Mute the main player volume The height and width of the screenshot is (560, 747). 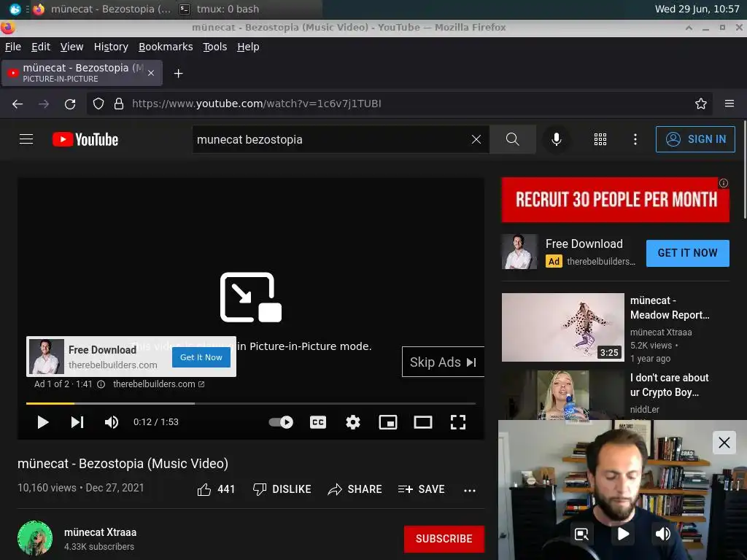click(112, 422)
